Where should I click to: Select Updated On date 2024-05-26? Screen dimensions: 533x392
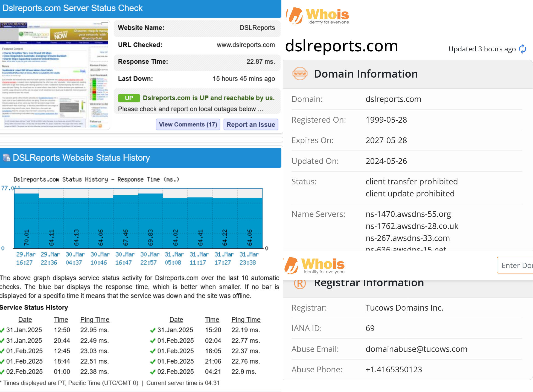386,161
